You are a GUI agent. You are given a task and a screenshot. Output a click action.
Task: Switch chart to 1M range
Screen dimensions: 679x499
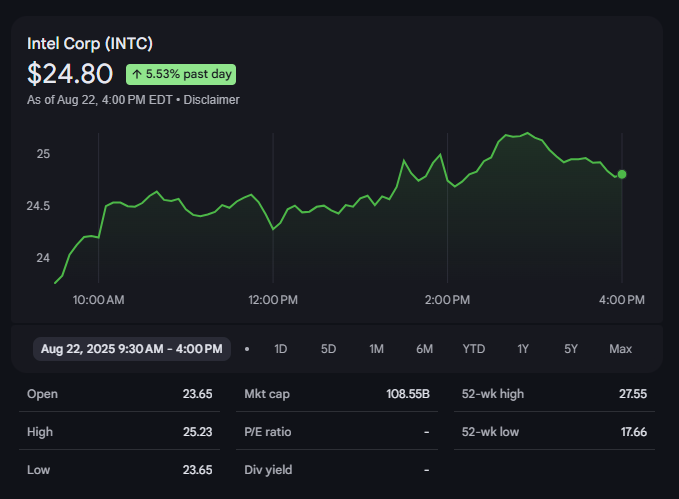[376, 349]
